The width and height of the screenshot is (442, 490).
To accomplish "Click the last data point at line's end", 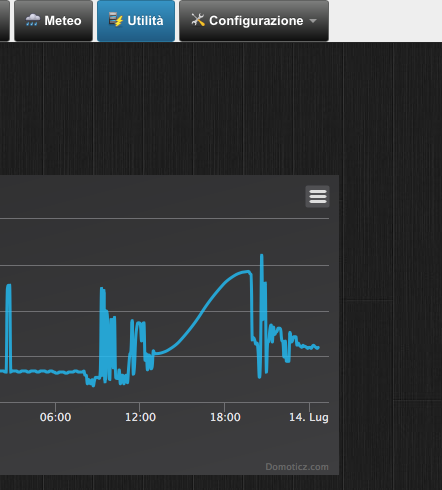I will click(318, 348).
